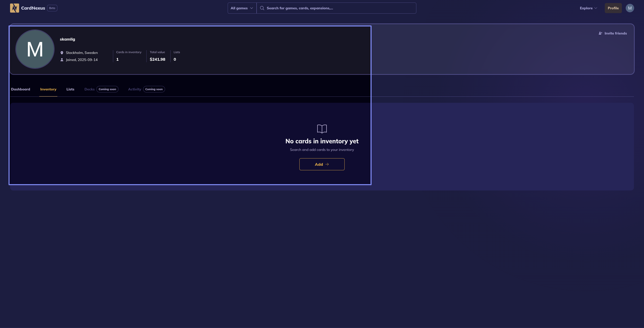
Task: Click the chevron arrow beside All games
Action: coord(252,8)
